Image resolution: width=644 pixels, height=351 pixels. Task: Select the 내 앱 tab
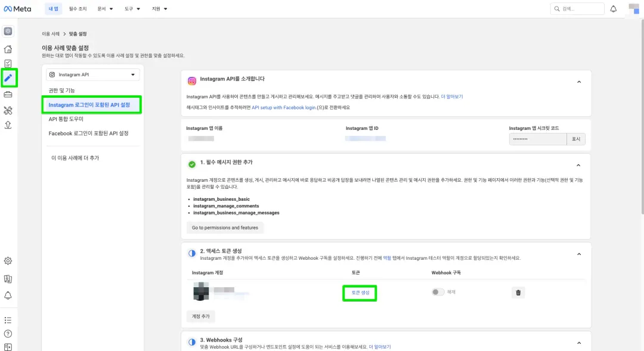(x=54, y=8)
